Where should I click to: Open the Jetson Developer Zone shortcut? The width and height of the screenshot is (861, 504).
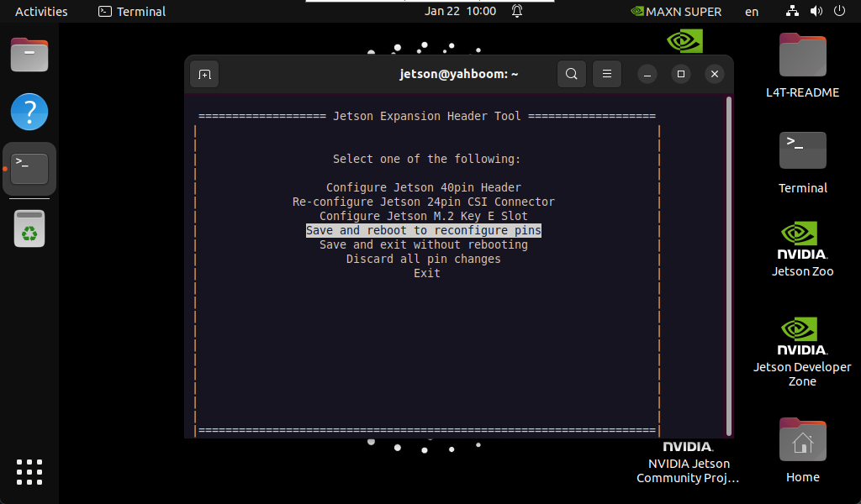pyautogui.click(x=802, y=349)
